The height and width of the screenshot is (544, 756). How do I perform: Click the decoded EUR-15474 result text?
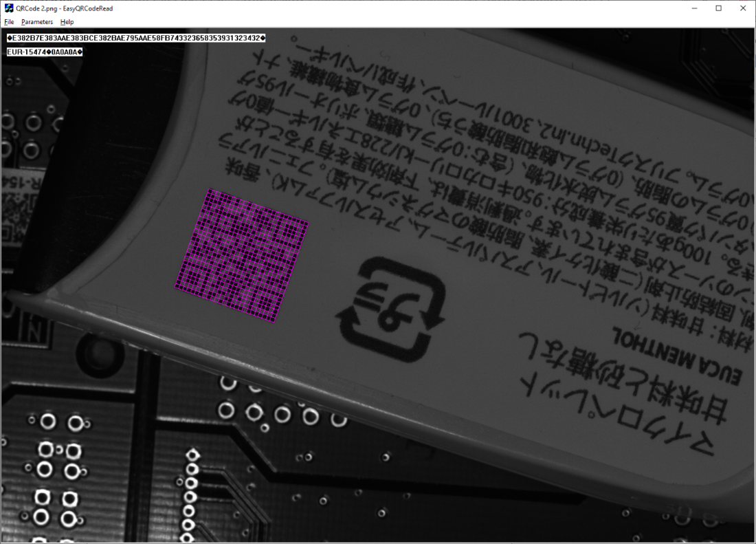pos(45,52)
